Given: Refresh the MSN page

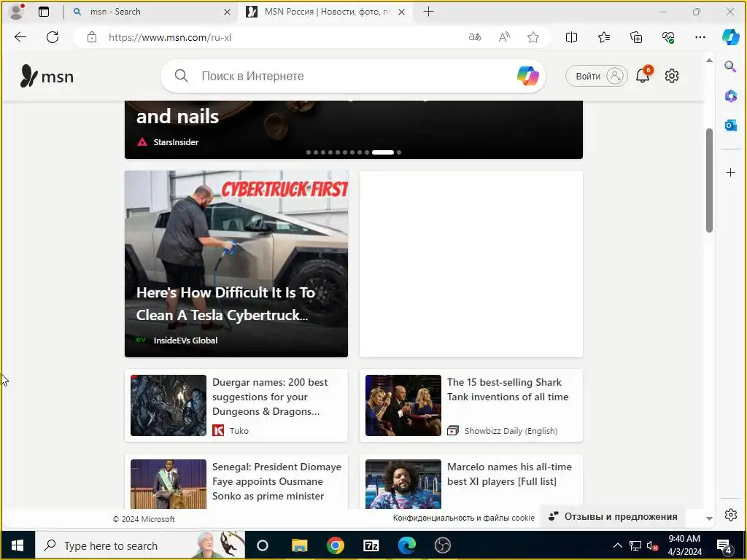Looking at the screenshot, I should pos(53,37).
